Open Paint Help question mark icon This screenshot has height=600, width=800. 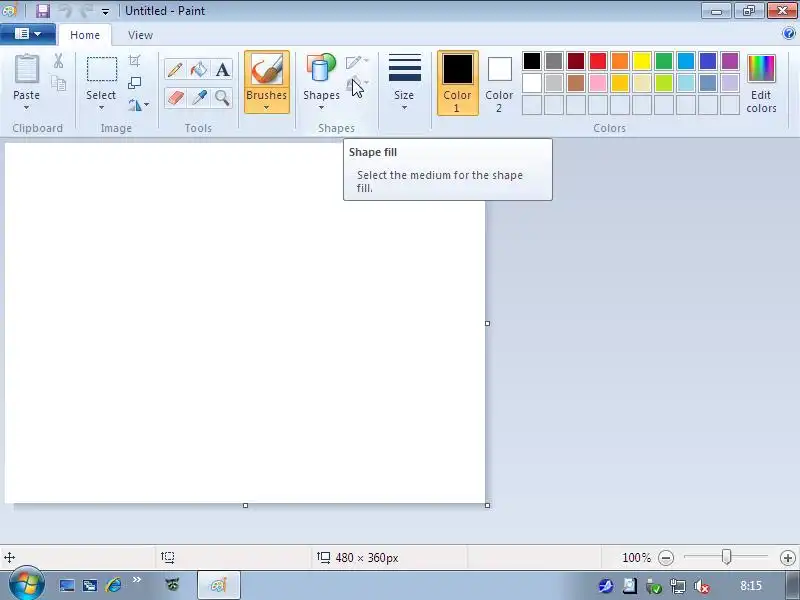pyautogui.click(x=788, y=34)
